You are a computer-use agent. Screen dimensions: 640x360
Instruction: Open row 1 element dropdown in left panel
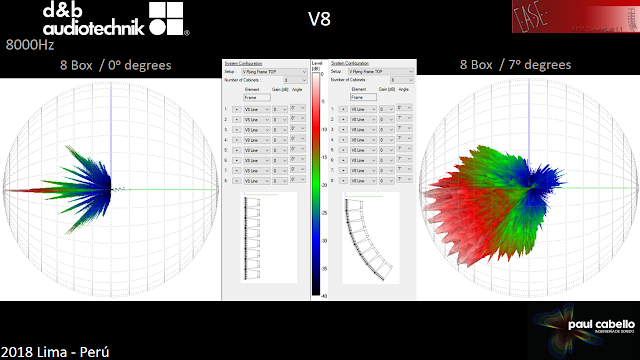[257, 109]
